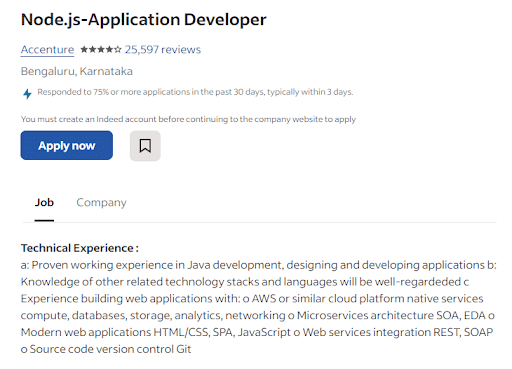Click the 'Source code version control Git' line
Image resolution: width=512 pixels, height=369 pixels.
point(106,349)
